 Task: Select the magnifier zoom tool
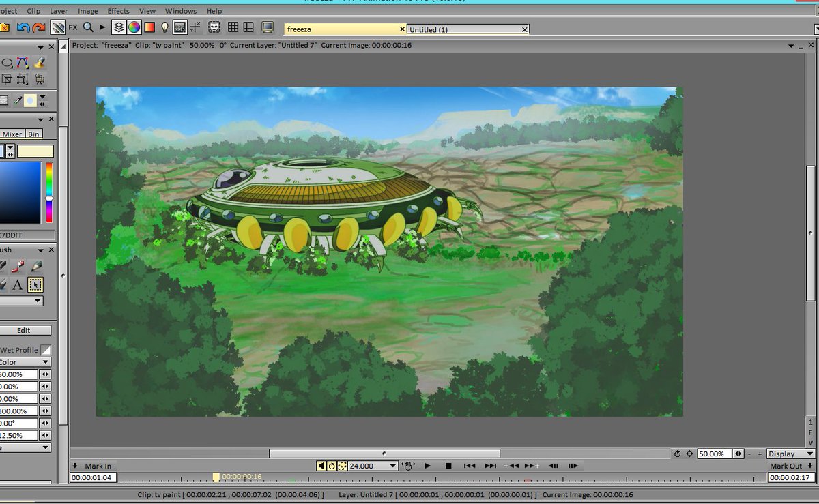[x=88, y=27]
